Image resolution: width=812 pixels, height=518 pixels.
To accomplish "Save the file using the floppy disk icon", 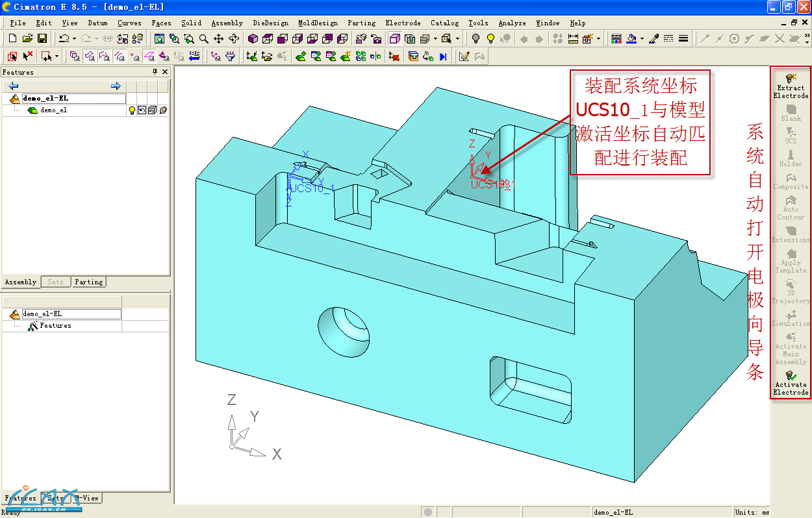I will (42, 39).
